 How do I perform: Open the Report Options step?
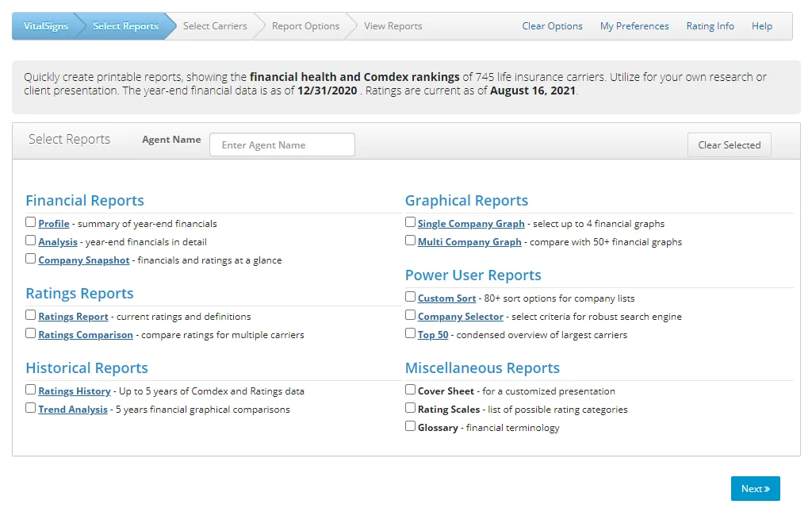(305, 25)
